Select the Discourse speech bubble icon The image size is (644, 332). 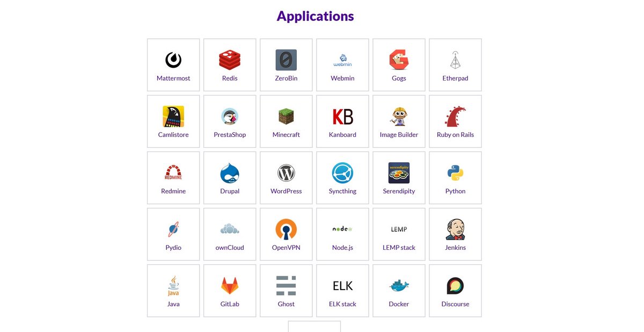pyautogui.click(x=455, y=286)
